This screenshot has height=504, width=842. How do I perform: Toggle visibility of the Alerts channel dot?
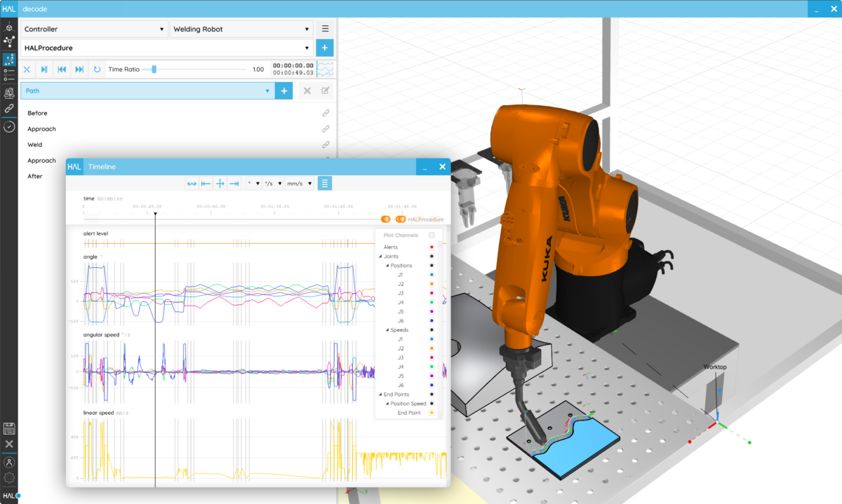[x=431, y=247]
